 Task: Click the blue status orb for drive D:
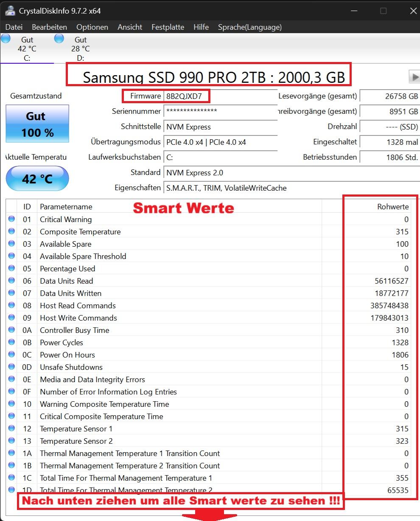59,39
